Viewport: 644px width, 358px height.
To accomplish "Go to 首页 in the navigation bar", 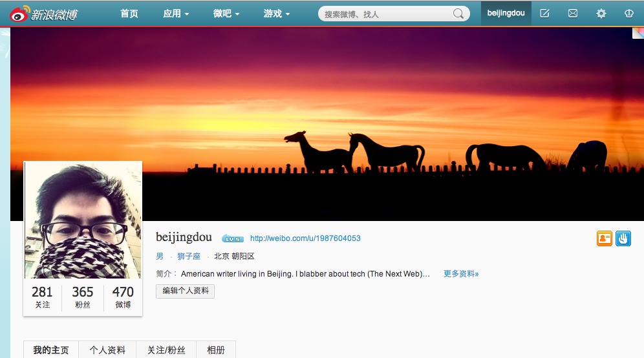I will [x=129, y=14].
